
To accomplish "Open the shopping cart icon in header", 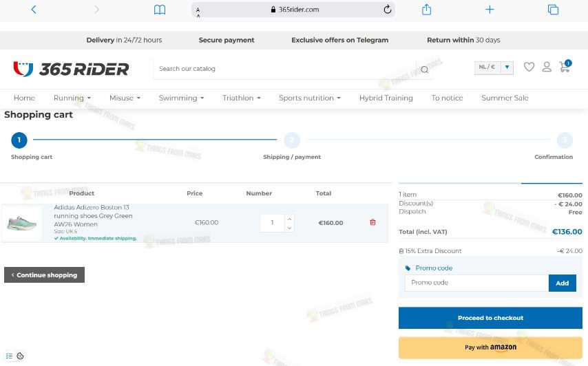I will click(x=565, y=66).
